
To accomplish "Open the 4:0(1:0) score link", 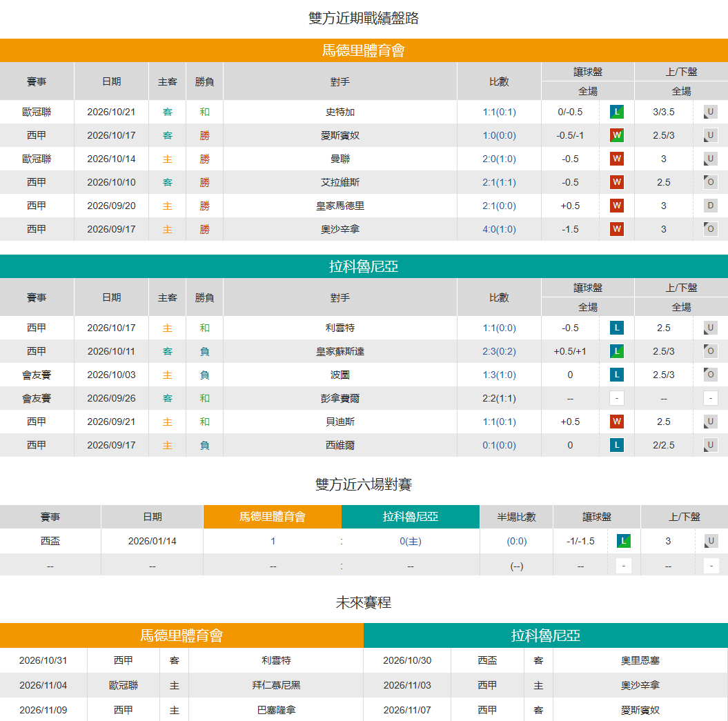I will pos(499,229).
